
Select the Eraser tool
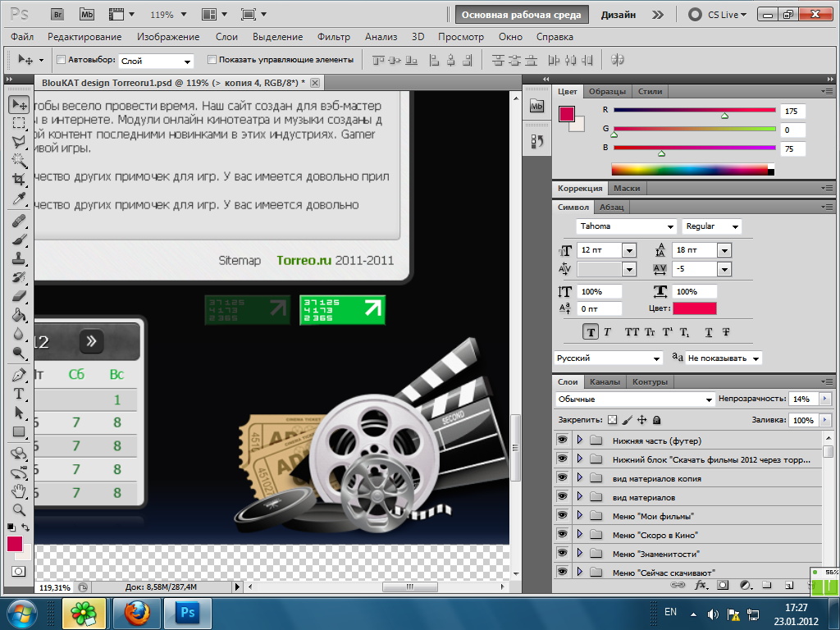tap(19, 295)
